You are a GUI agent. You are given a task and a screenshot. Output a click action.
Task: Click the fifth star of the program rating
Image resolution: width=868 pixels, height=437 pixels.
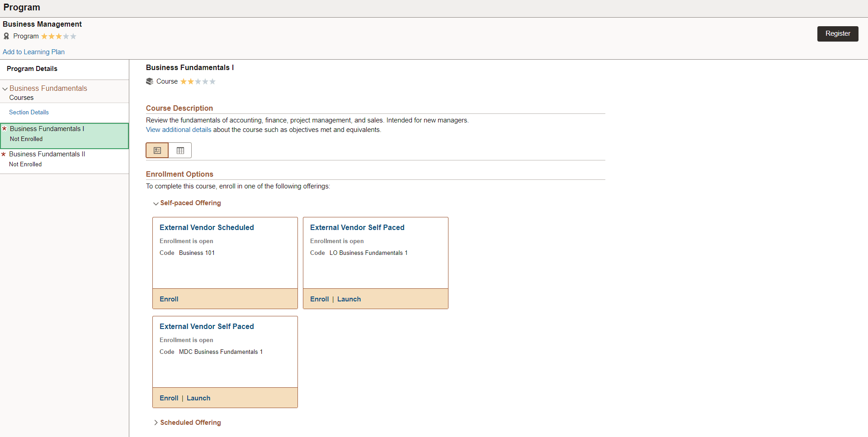(x=73, y=36)
